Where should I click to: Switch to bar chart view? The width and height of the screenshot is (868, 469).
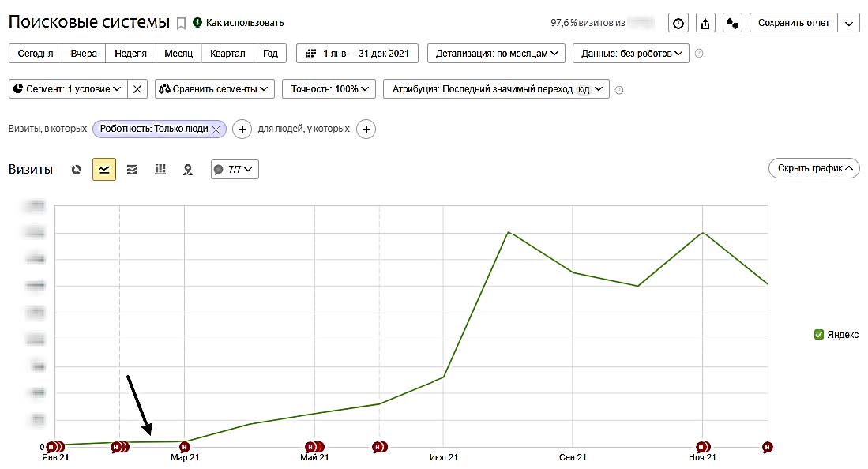(x=160, y=170)
